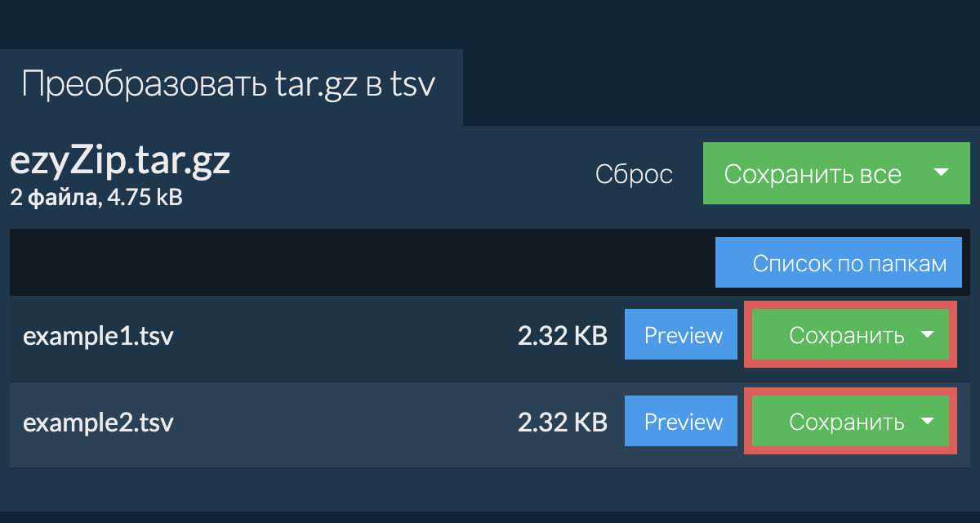Open save options arrow for example2.tsv
Viewport: 980px width, 523px height.
click(x=927, y=422)
